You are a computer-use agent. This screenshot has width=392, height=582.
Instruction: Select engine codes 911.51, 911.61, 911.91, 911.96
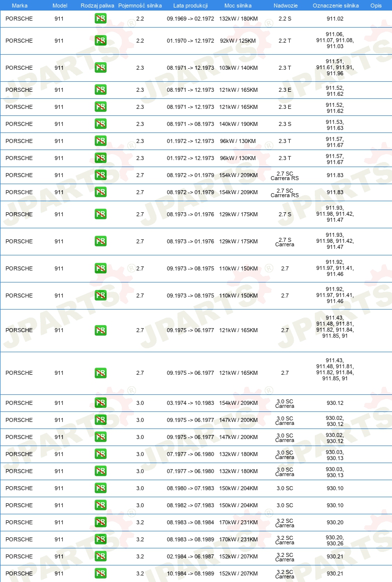[x=335, y=67]
